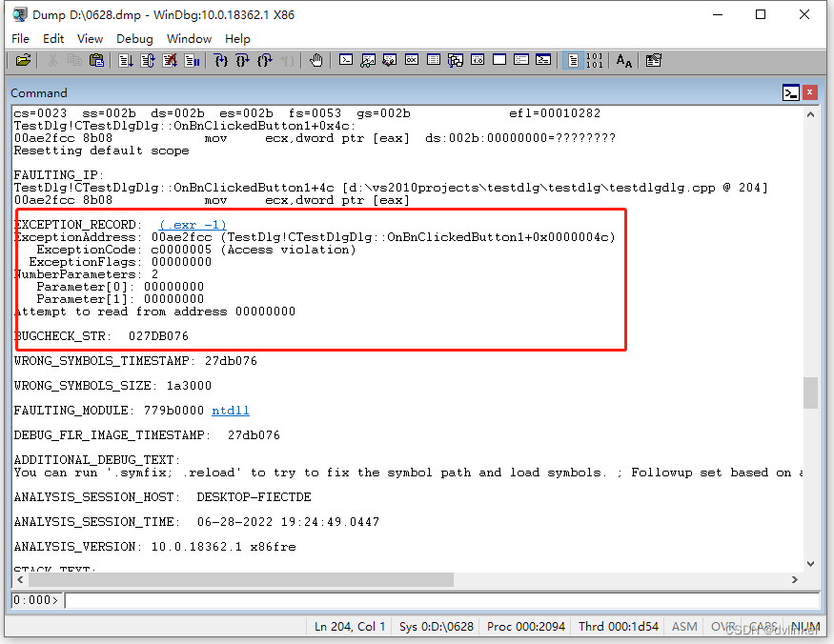
Task: Click 'attempt to read from address 00000000' line
Action: [x=154, y=312]
